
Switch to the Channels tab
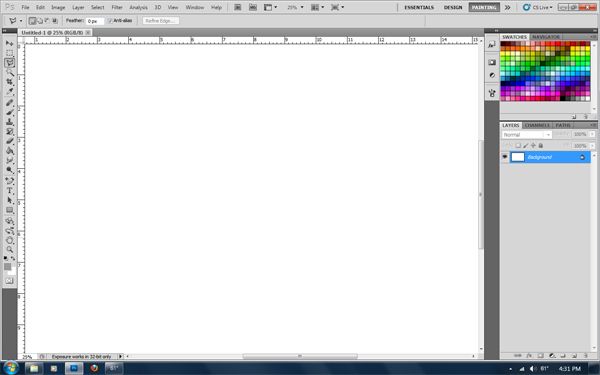[537, 125]
